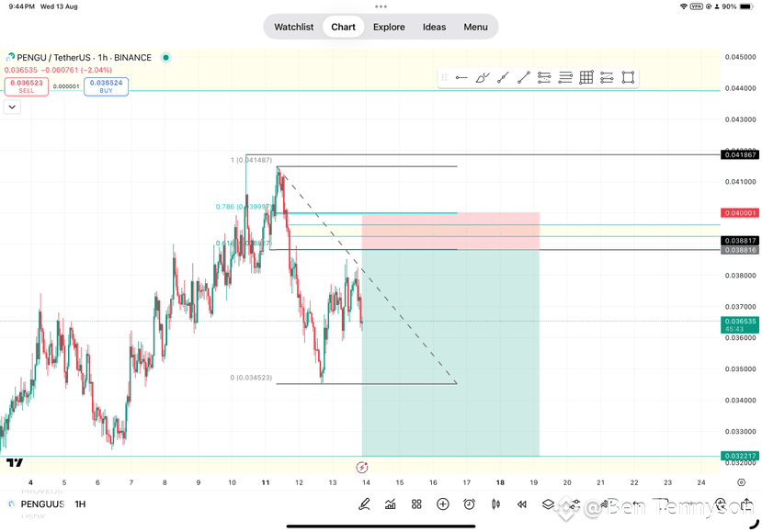Tap the lightning event marker on timeline
Screen dimensions: 762x532
[362, 468]
